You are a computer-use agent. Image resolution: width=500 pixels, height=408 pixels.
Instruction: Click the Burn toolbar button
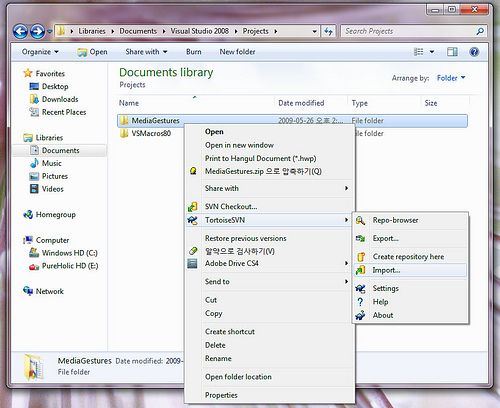click(194, 52)
